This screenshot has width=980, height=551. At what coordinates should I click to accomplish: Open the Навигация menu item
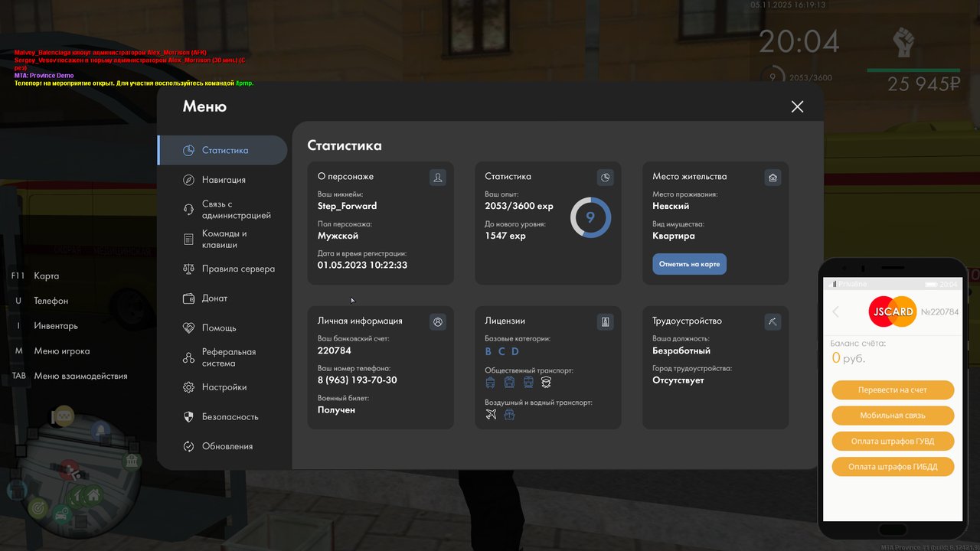(x=223, y=180)
